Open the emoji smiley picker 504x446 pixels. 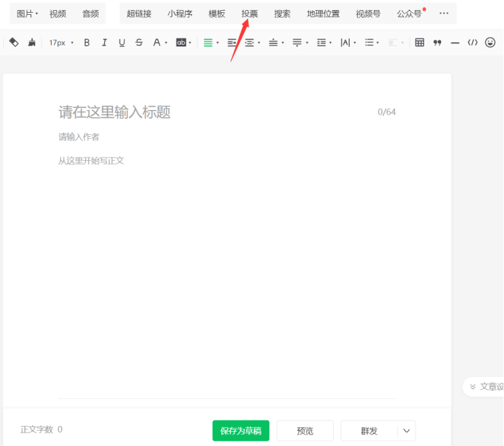click(490, 42)
